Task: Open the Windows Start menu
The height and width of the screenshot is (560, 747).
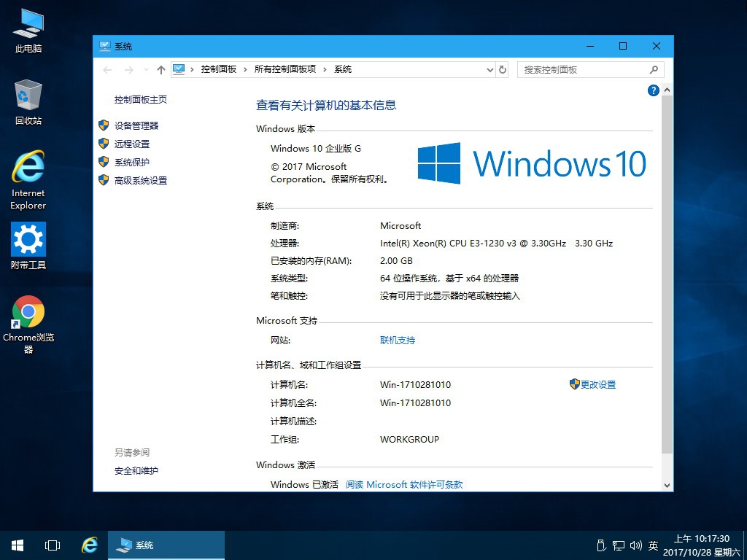Action: click(18, 545)
